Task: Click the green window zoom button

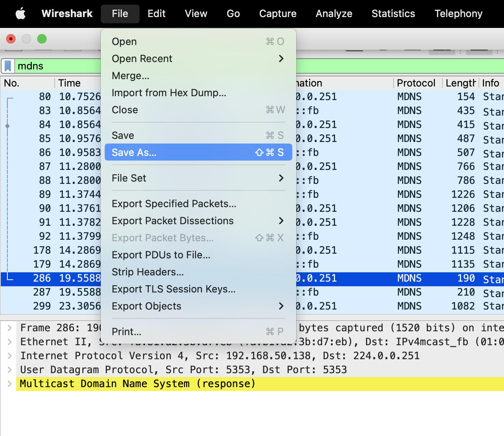Action: click(42, 39)
